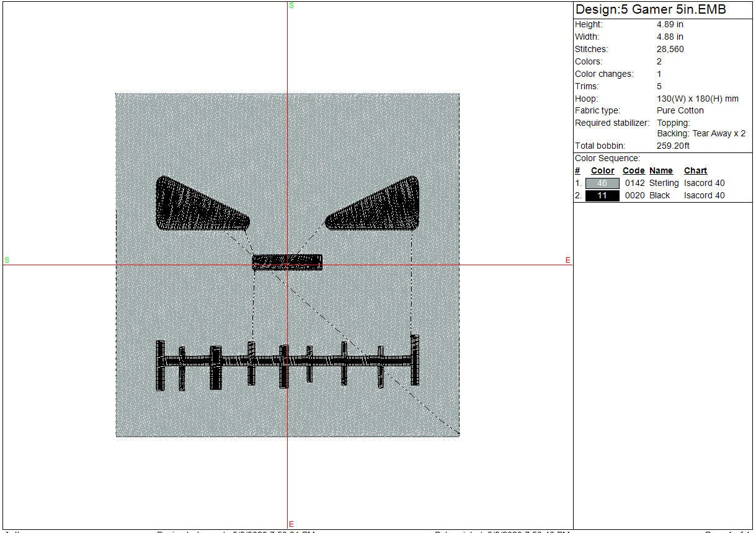Click the Chart column header
This screenshot has height=533, width=756.
click(695, 171)
